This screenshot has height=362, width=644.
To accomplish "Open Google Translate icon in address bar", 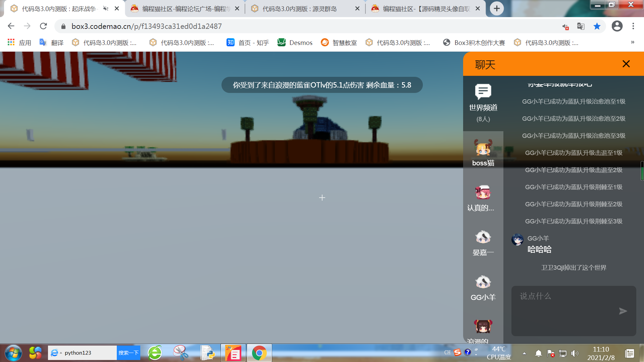I will [581, 26].
